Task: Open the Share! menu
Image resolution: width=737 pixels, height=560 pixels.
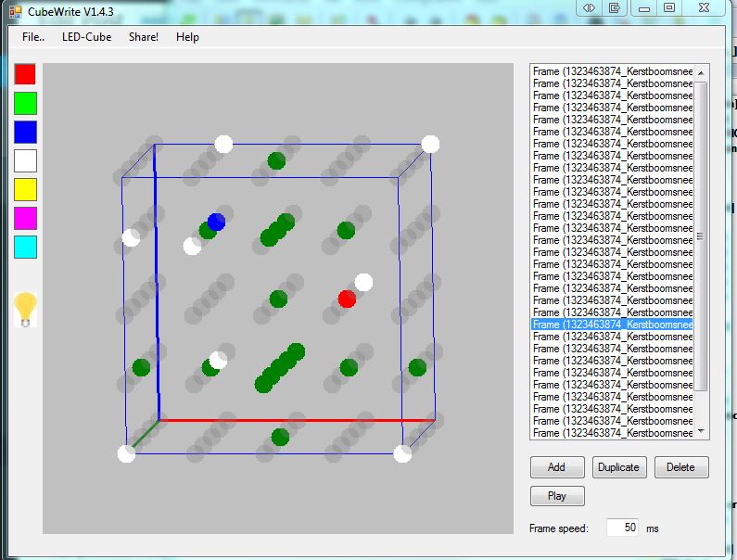Action: pos(144,37)
